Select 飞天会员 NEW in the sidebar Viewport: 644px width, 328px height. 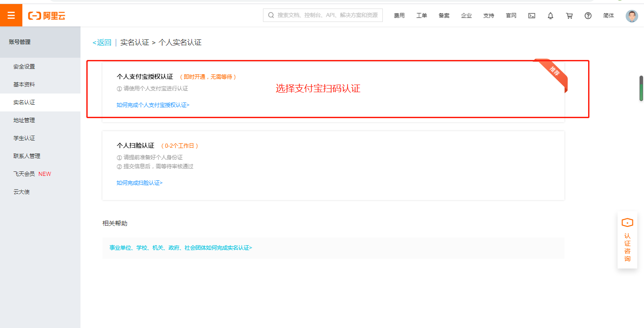(40, 174)
